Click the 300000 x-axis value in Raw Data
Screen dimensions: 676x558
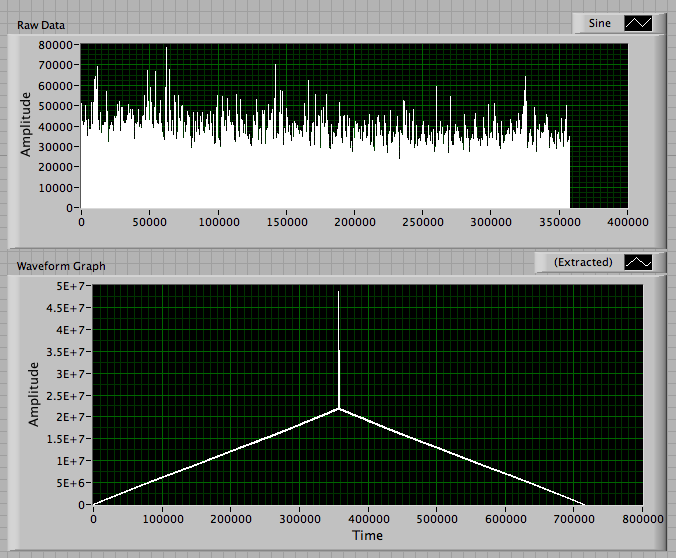point(491,222)
